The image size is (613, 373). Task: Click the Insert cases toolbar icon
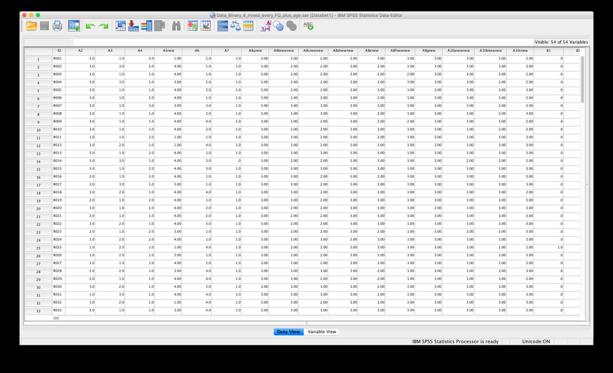(x=192, y=26)
